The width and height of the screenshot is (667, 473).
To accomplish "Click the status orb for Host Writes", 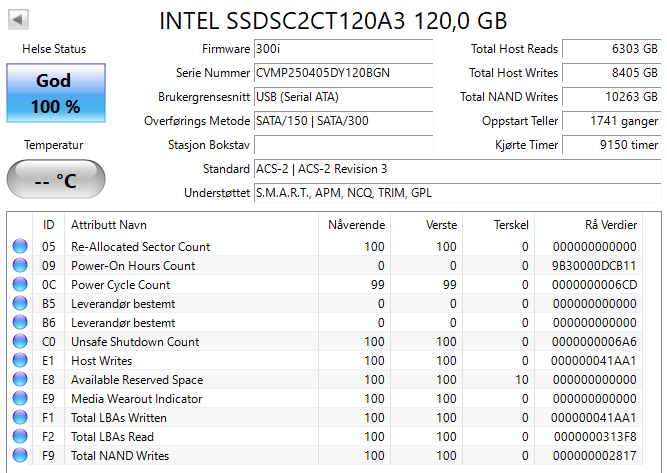I will [x=20, y=360].
